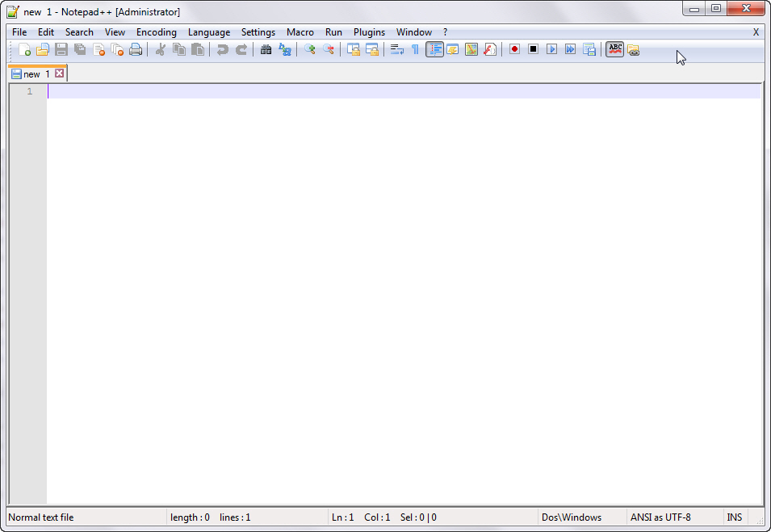Click the Cut scissors icon
This screenshot has height=532, width=771.
161,50
